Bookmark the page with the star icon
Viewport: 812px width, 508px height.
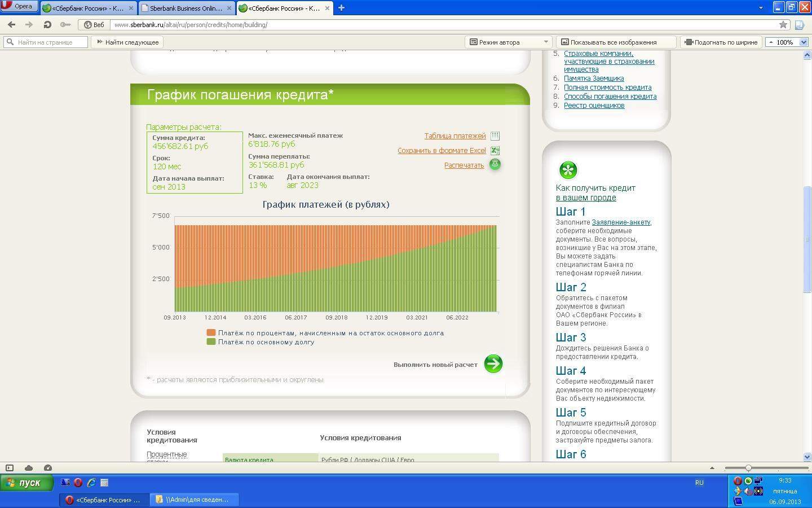coord(783,25)
